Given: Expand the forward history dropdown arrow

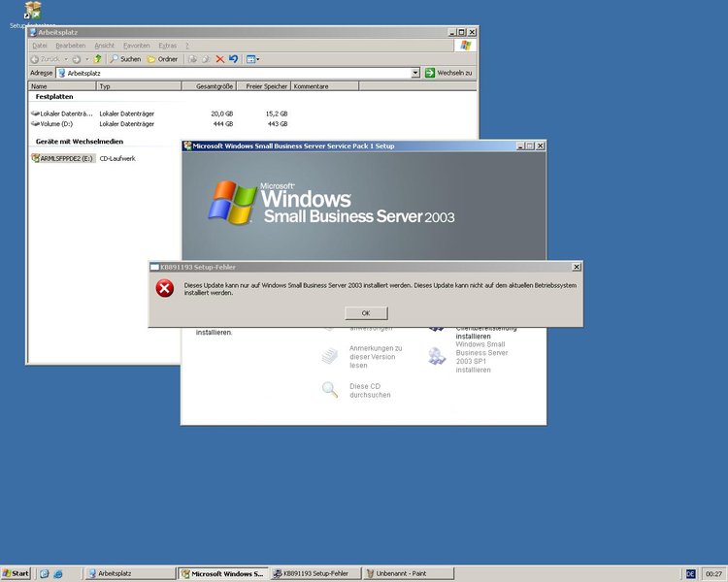Looking at the screenshot, I should pyautogui.click(x=86, y=59).
